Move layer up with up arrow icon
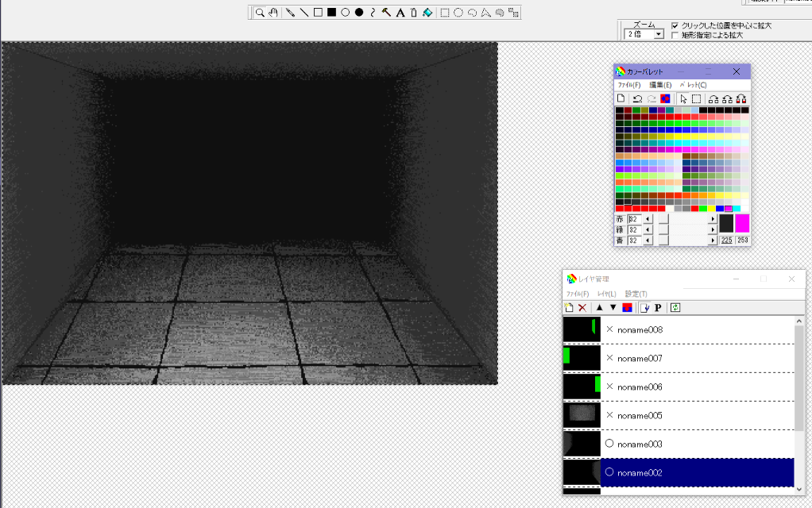 coord(599,308)
